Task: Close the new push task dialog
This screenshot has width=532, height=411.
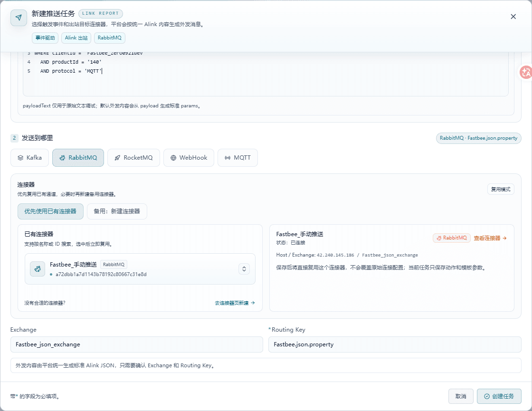Action: (x=513, y=17)
